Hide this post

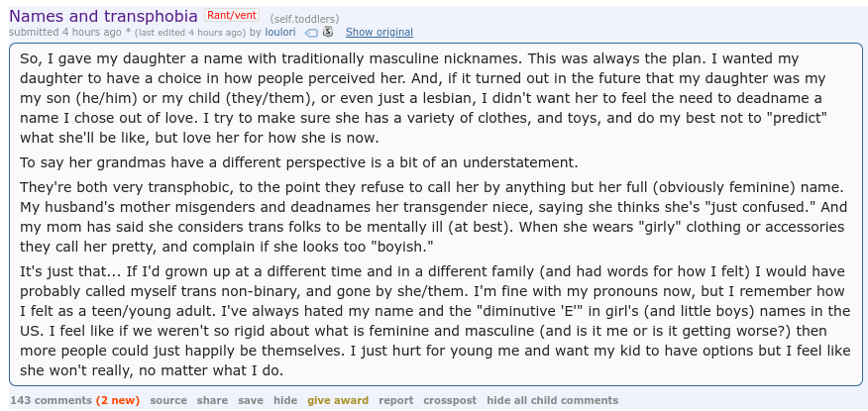(285, 400)
